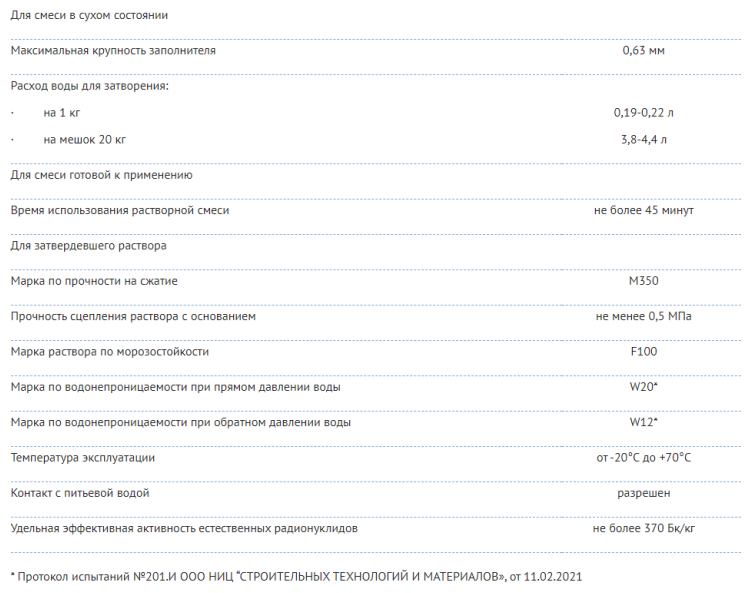Click 'Расход воды для затворения:' text

click(x=90, y=86)
